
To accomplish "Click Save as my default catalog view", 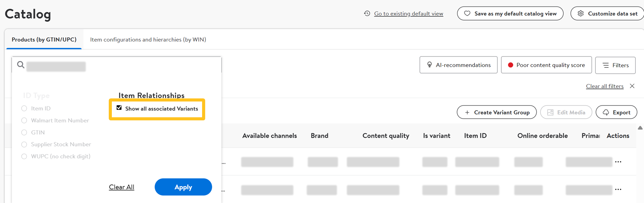I will [510, 13].
